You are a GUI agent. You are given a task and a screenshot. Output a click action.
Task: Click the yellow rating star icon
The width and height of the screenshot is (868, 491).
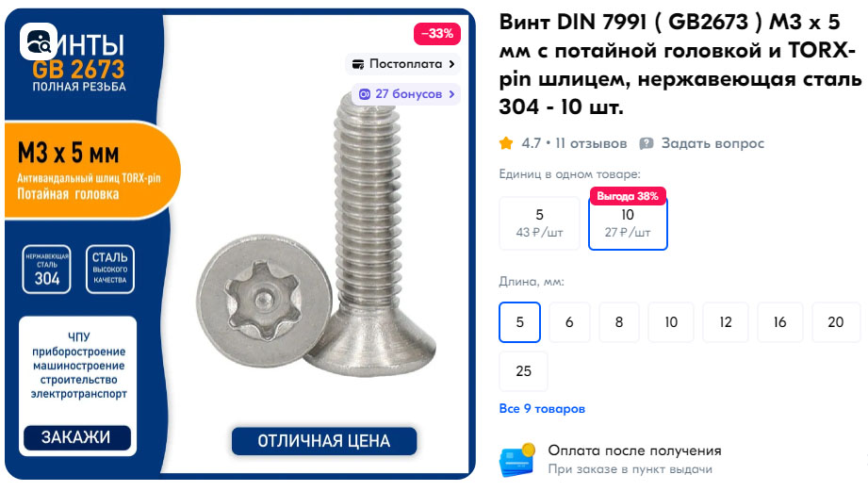pyautogui.click(x=506, y=144)
